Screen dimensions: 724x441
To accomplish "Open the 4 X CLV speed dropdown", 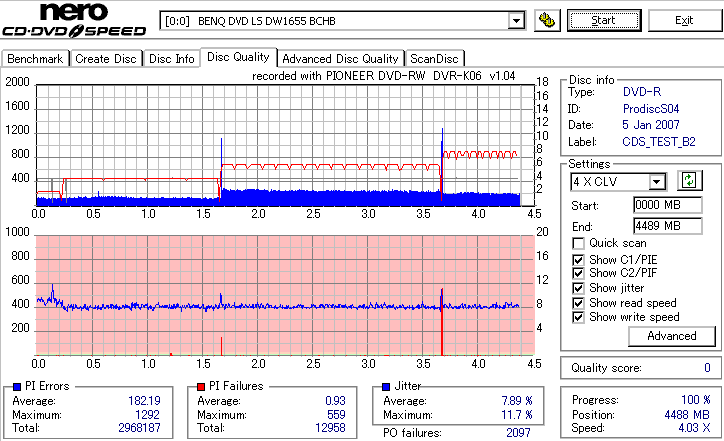I will click(656, 181).
